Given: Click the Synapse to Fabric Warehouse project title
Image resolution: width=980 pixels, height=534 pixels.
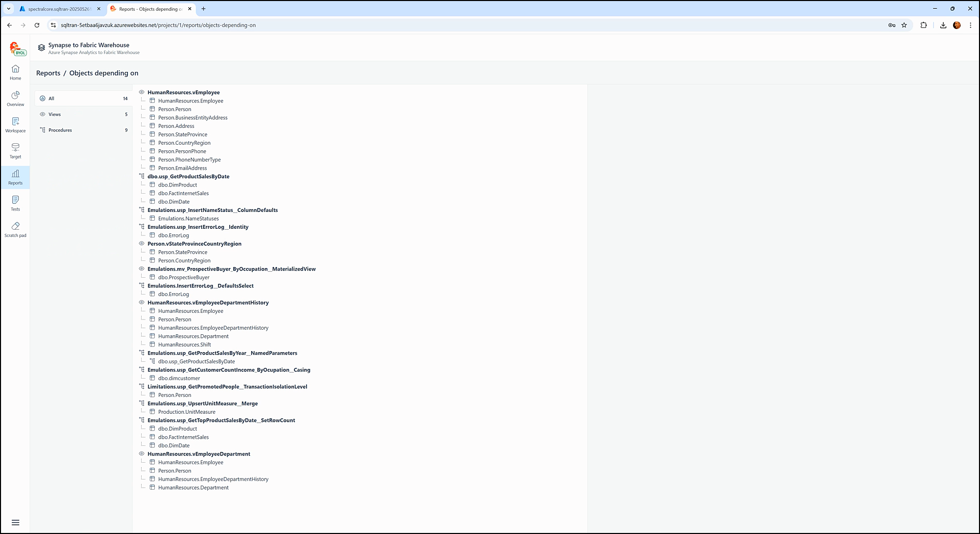Looking at the screenshot, I should tap(89, 45).
